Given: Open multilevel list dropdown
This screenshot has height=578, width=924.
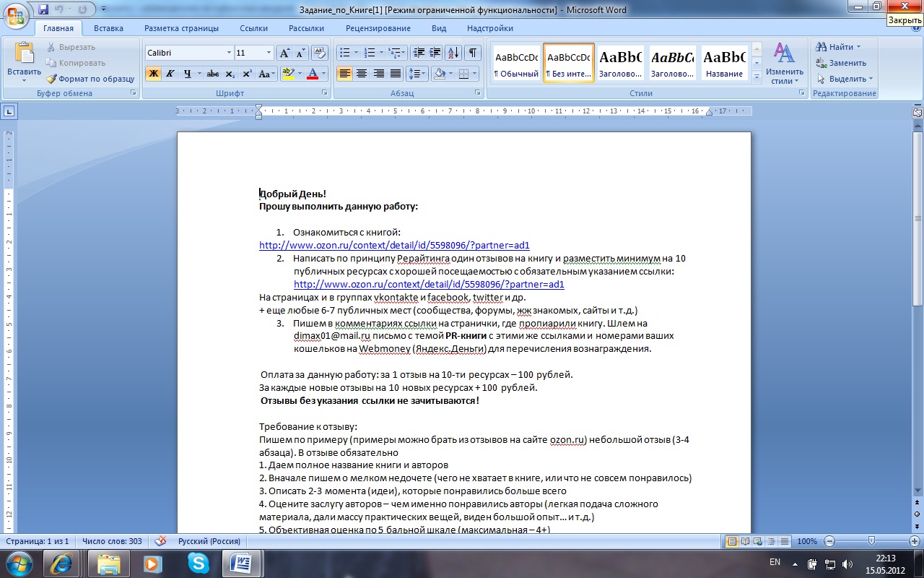Looking at the screenshot, I should [397, 53].
